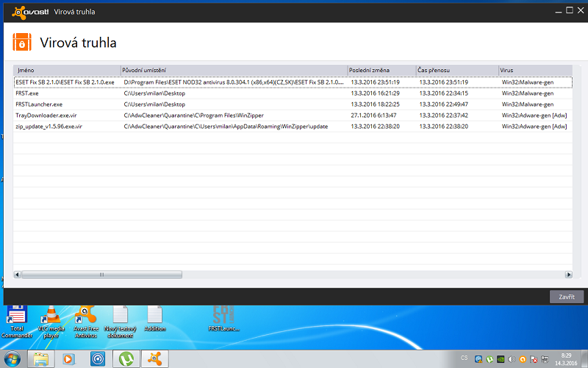Open uTorrent from the taskbar
The image size is (588, 368).
pos(126,358)
